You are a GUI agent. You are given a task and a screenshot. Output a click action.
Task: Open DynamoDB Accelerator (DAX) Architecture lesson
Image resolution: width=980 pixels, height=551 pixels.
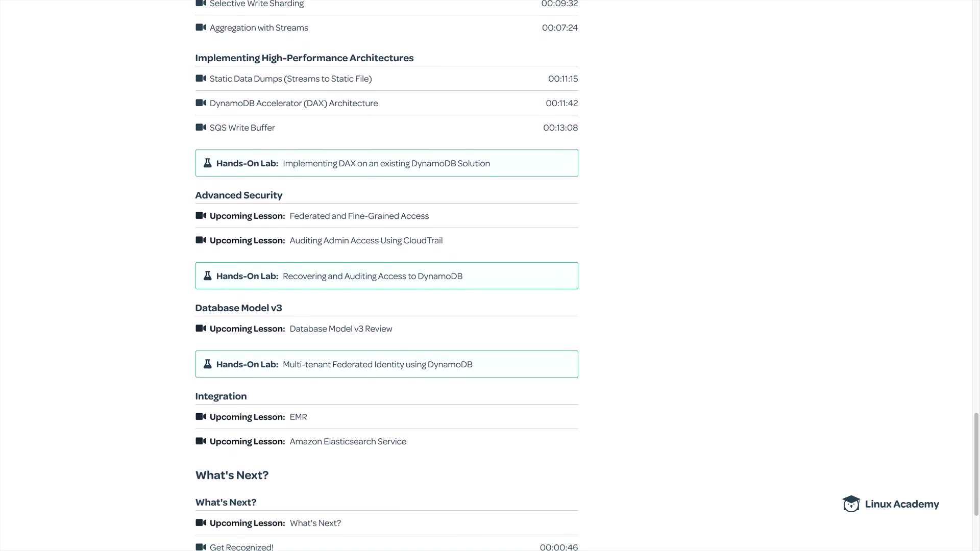click(x=293, y=103)
